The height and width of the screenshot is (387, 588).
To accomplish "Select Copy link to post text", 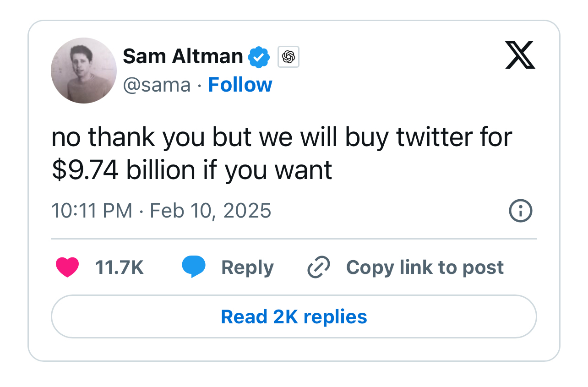I will pos(425,267).
